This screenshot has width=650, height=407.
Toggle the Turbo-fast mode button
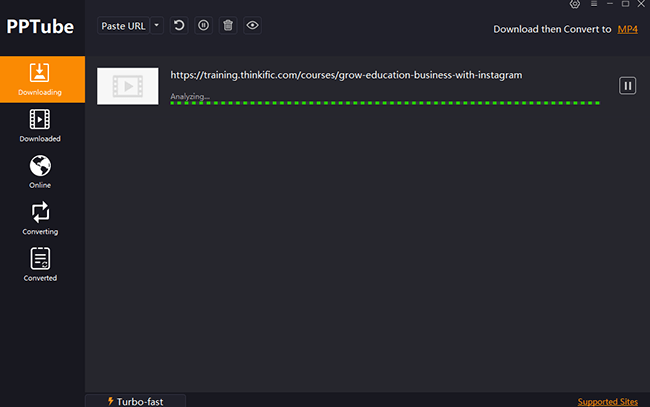136,401
